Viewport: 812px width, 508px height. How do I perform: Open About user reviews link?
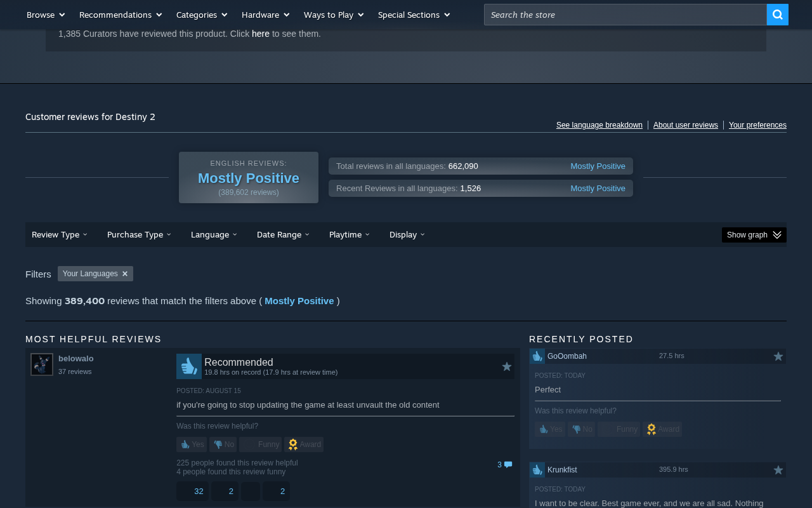[686, 125]
